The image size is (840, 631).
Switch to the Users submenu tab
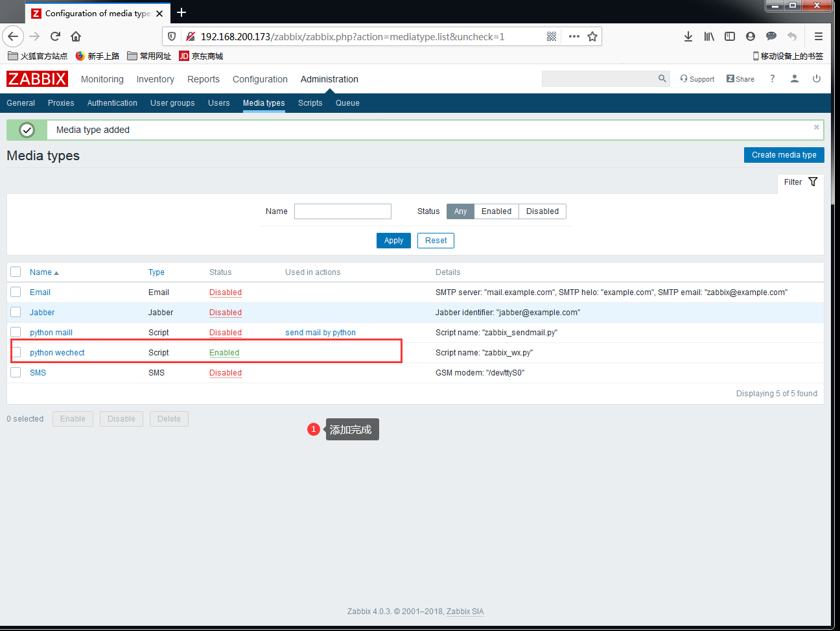219,103
